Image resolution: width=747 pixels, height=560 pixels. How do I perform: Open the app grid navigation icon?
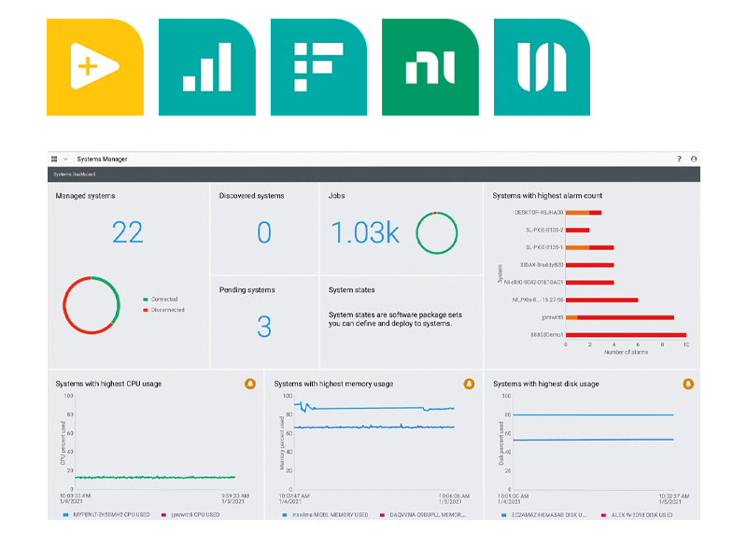(54, 159)
